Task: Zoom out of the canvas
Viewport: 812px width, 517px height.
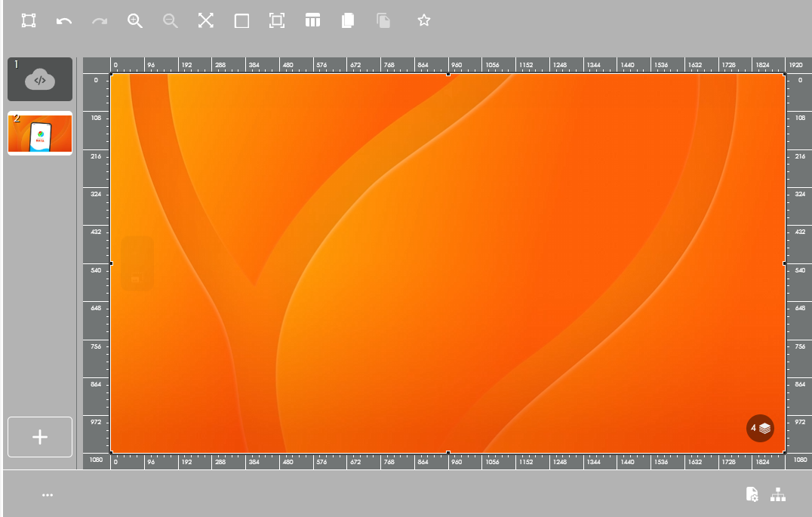Action: coord(171,20)
